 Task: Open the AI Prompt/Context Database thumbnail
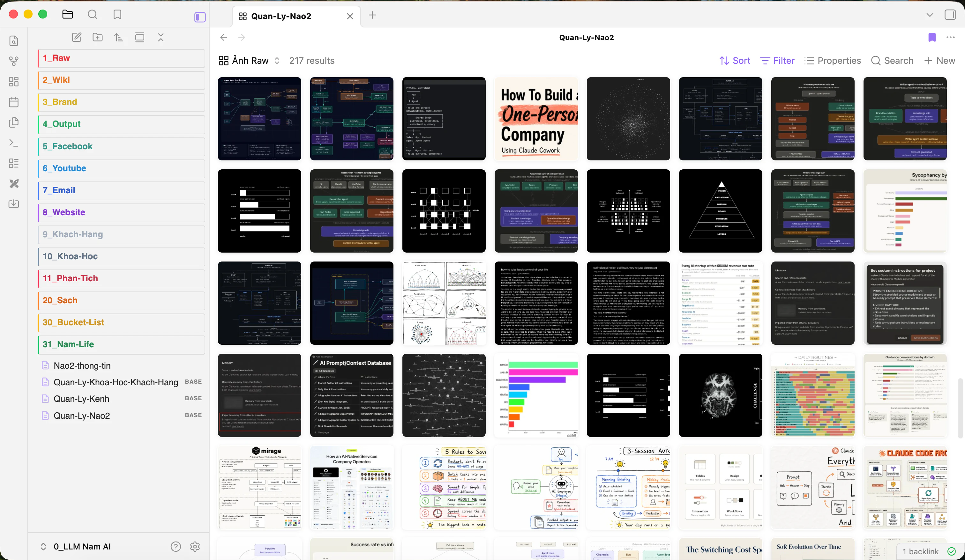352,395
